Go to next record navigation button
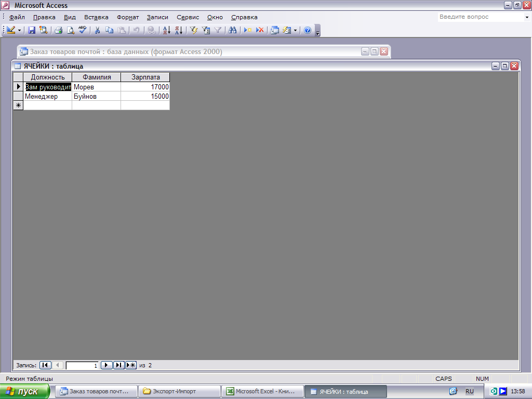The width and height of the screenshot is (532, 399). tap(107, 365)
